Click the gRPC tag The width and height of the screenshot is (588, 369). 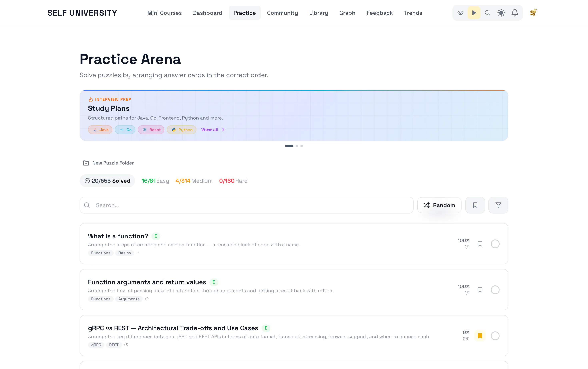pos(96,345)
